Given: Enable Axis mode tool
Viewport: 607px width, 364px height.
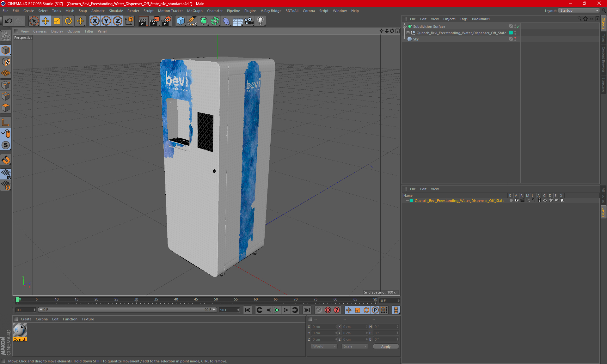Looking at the screenshot, I should tap(6, 122).
